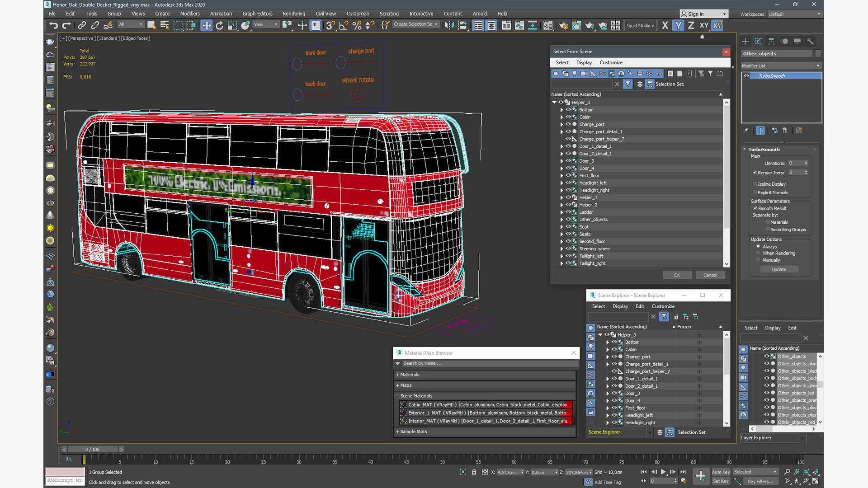
Task: Click Cancel in Select From Scene dialog
Action: pos(710,275)
